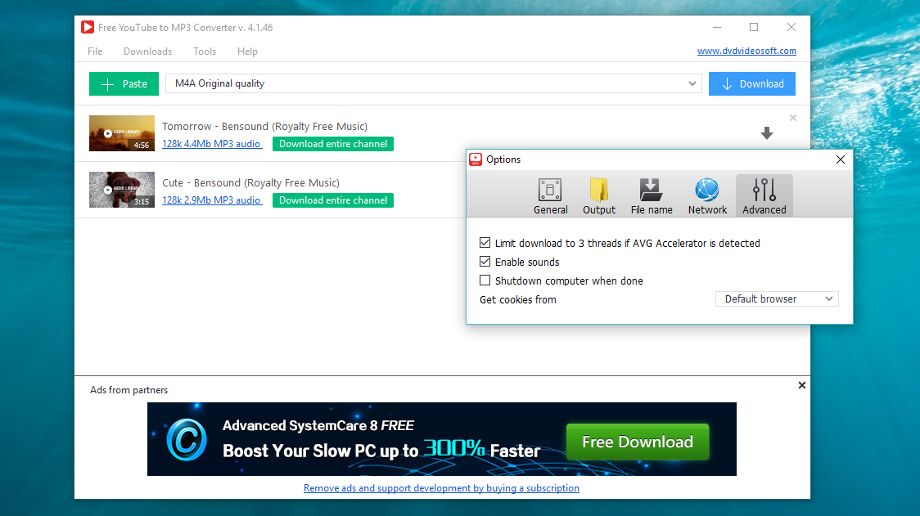Expand the Get cookies from dropdown

tap(777, 299)
